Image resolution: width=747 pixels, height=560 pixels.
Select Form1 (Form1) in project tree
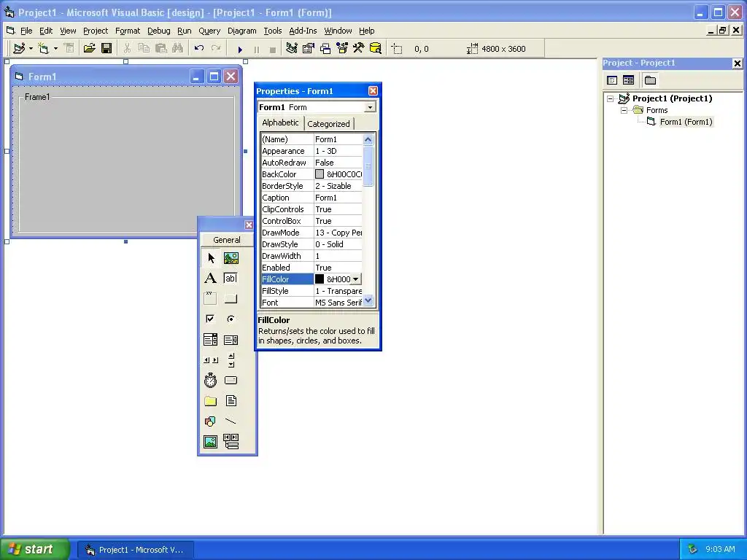point(686,122)
